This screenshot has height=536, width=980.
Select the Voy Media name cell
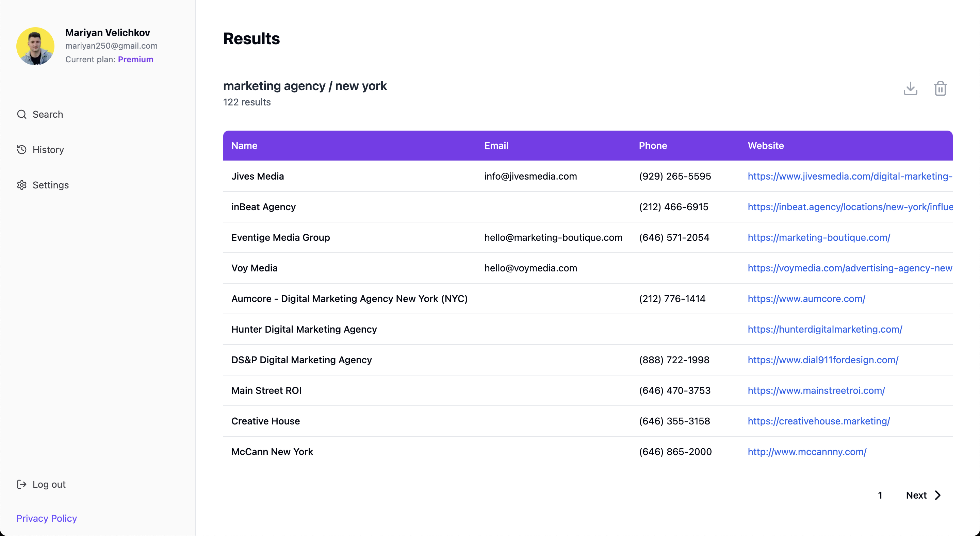click(255, 268)
